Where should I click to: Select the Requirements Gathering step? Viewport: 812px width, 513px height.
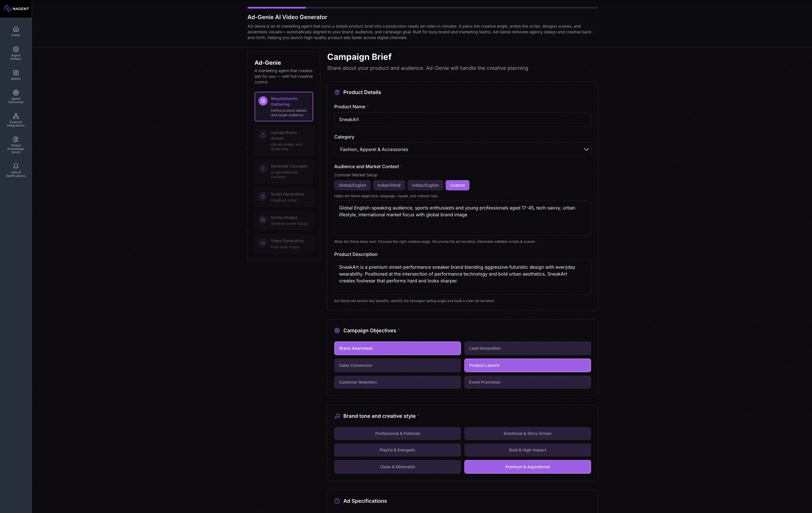coord(284,107)
